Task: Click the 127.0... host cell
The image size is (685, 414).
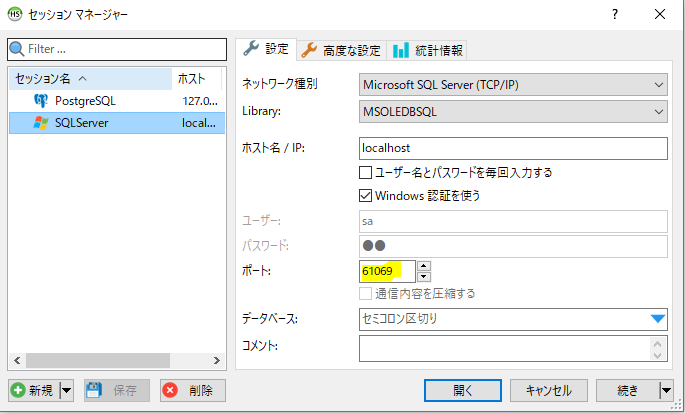Action: tap(200, 101)
